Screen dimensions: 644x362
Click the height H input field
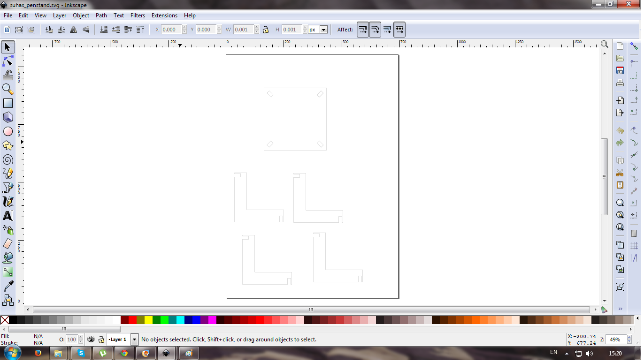pyautogui.click(x=292, y=30)
